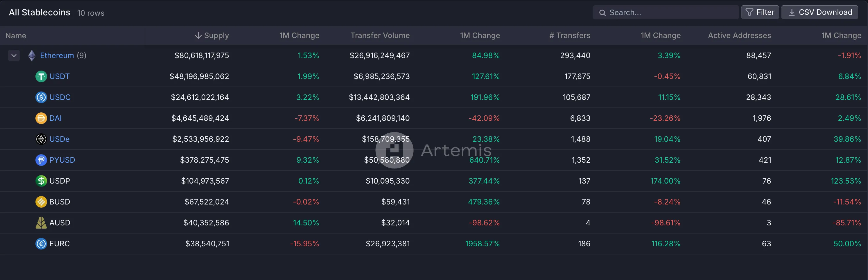The width and height of the screenshot is (868, 280).
Task: Click USDT supply $48,196,985,062
Action: 199,76
